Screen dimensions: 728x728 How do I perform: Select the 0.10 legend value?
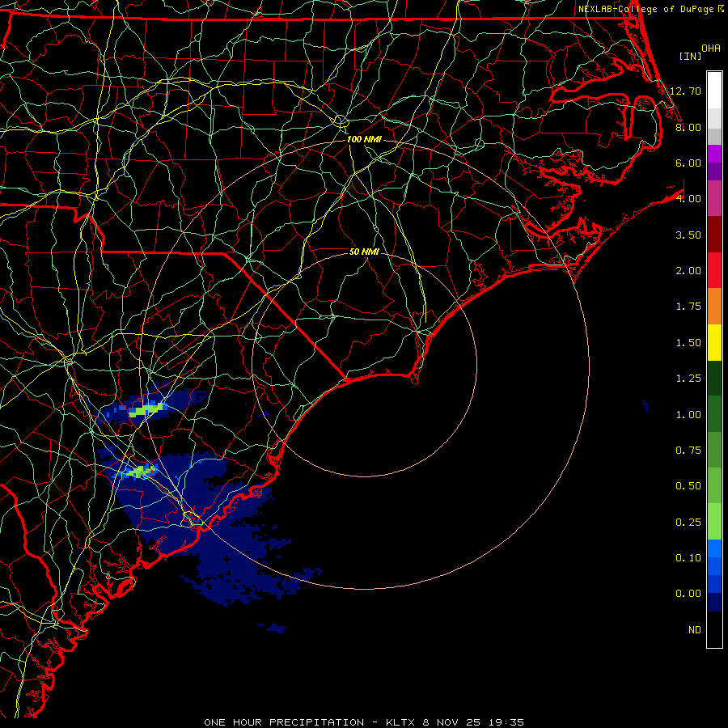[688, 558]
